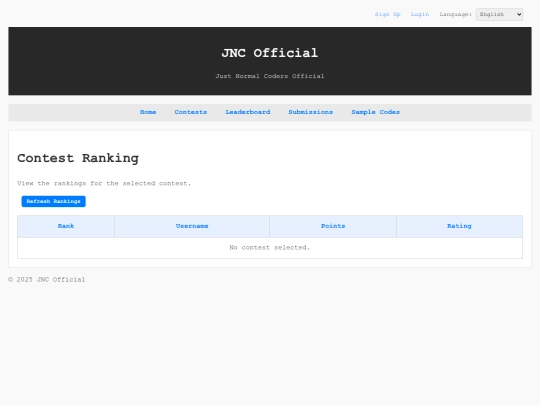View the Leaderboard page
The height and width of the screenshot is (405, 540).
pos(248,112)
